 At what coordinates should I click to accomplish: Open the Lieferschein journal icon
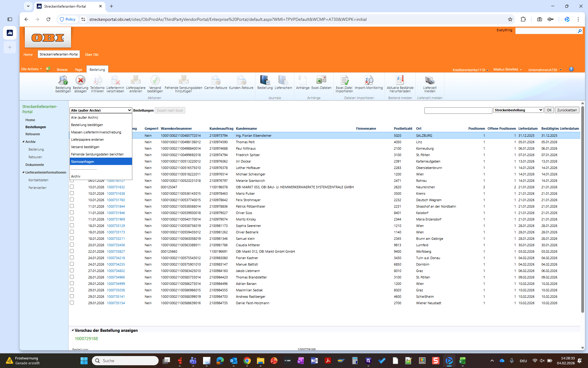click(283, 80)
